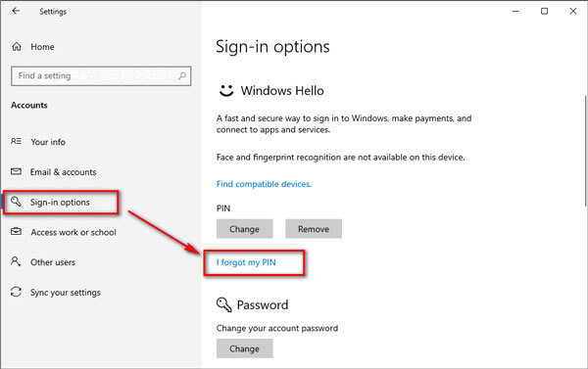Click the Your info person-card icon

pos(16,141)
